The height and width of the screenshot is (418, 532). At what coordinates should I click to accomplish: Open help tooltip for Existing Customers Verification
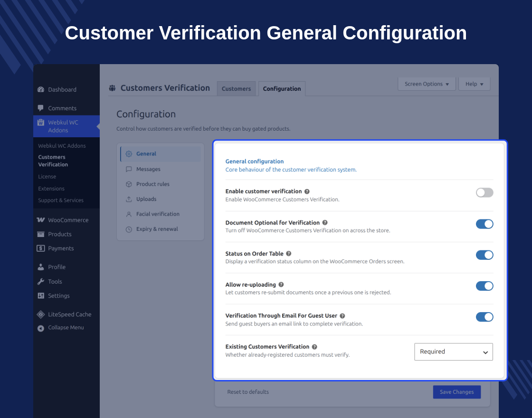click(314, 347)
